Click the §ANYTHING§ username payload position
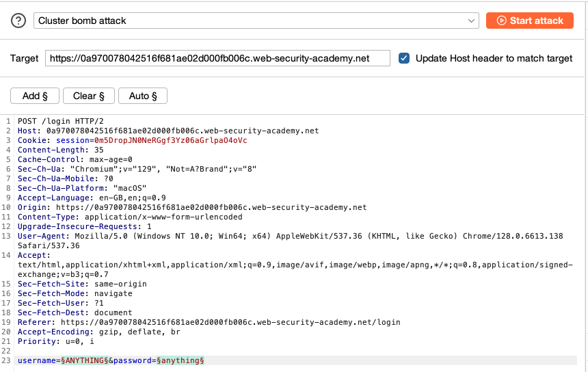Image resolution: width=588 pixels, height=372 pixels. (x=85, y=360)
